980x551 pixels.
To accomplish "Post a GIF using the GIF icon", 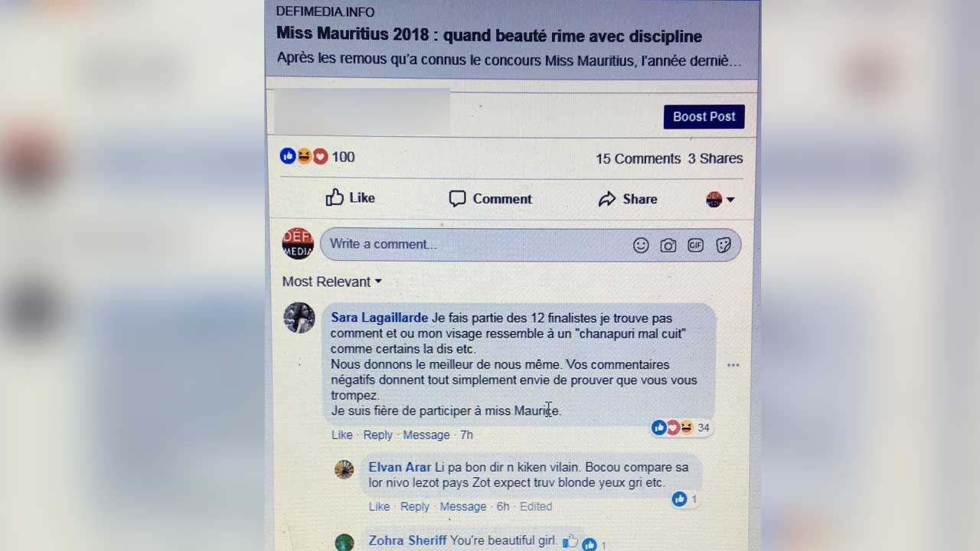I will pyautogui.click(x=695, y=246).
